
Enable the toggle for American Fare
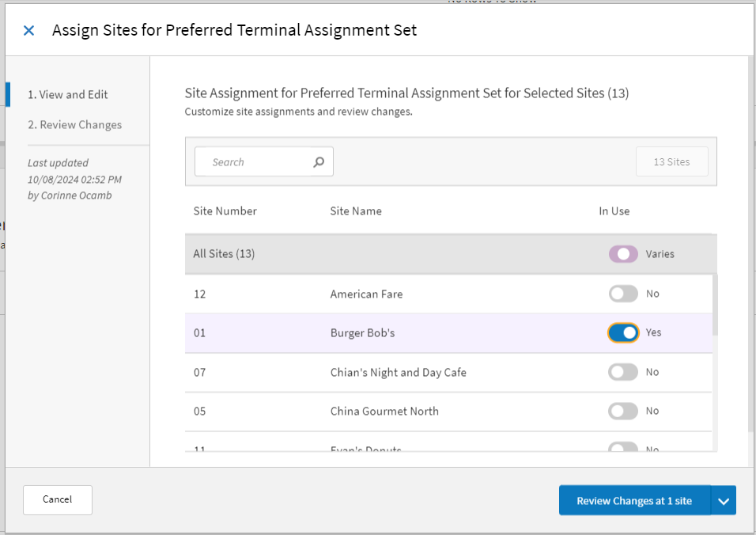623,294
